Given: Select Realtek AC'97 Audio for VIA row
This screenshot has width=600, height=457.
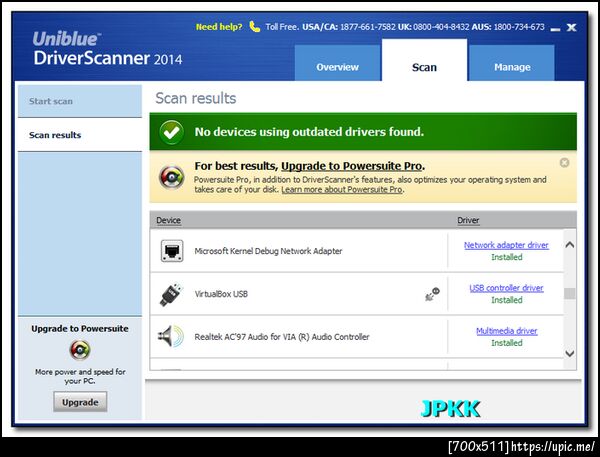Looking at the screenshot, I should (x=357, y=337).
